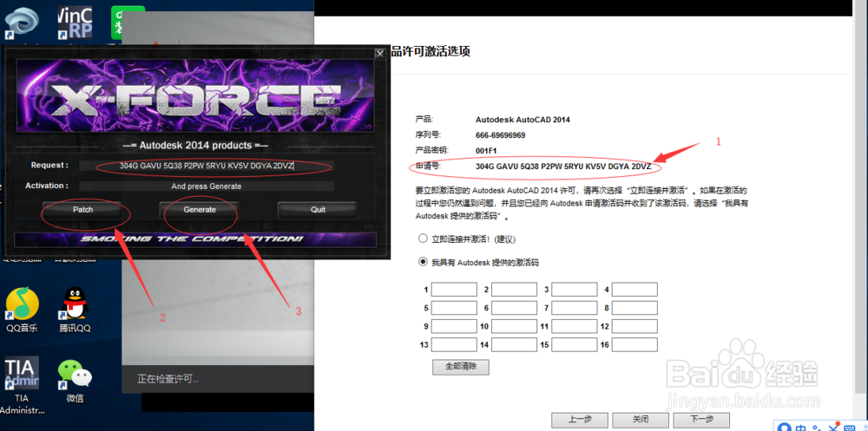
Task: Click activation code box 11
Action: (575, 326)
